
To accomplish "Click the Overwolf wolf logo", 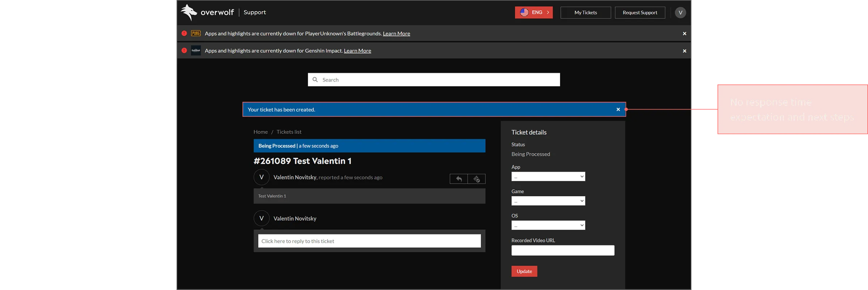I will [189, 12].
